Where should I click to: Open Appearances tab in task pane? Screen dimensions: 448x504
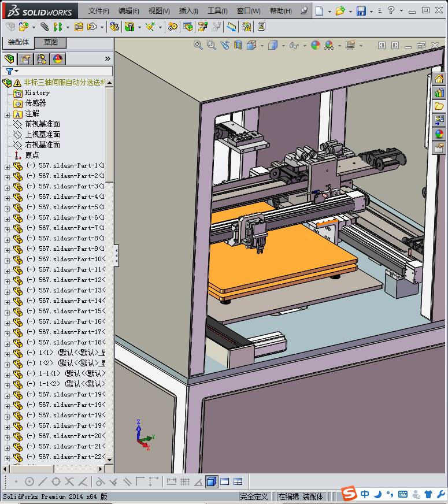click(x=439, y=134)
